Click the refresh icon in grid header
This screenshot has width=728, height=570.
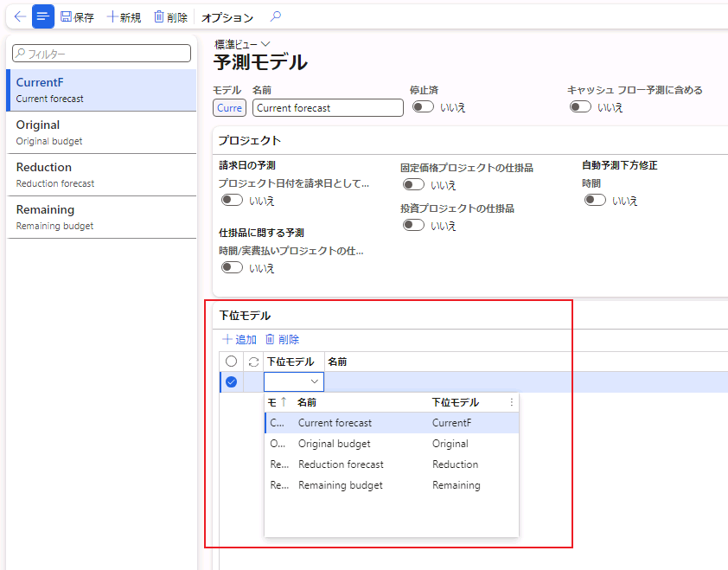tap(253, 362)
